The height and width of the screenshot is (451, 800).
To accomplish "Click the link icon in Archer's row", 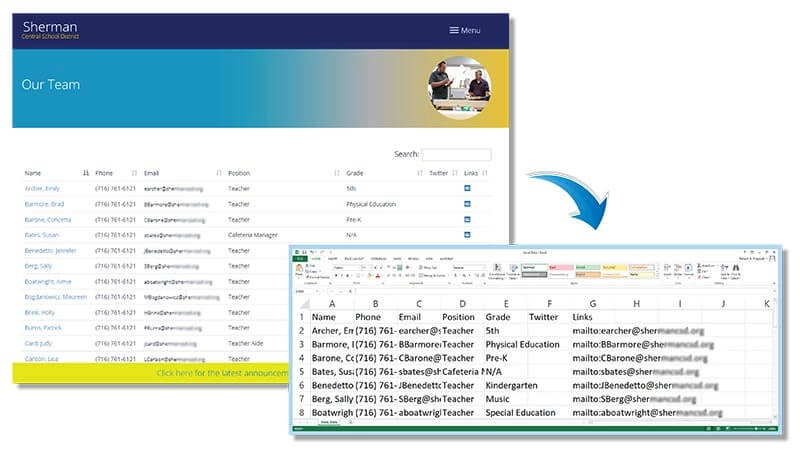I will [x=468, y=188].
